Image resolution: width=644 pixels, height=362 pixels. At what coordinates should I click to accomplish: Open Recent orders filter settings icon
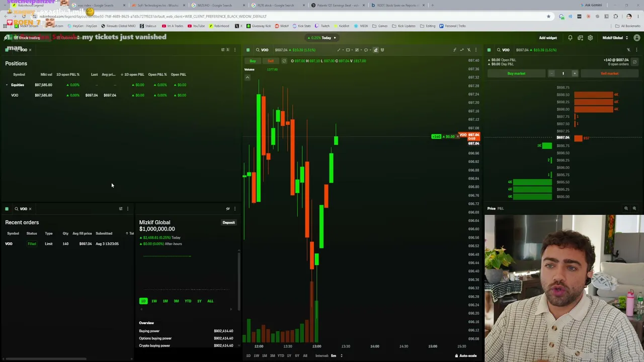(121, 209)
